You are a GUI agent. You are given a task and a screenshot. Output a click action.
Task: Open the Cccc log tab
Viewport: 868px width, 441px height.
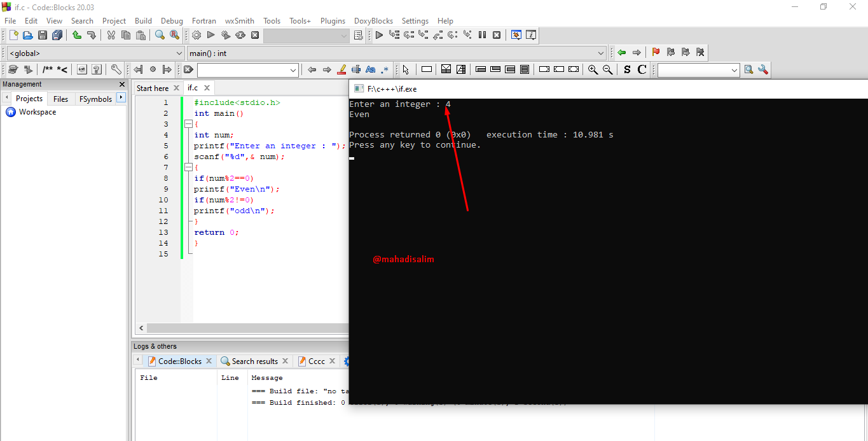(316, 361)
